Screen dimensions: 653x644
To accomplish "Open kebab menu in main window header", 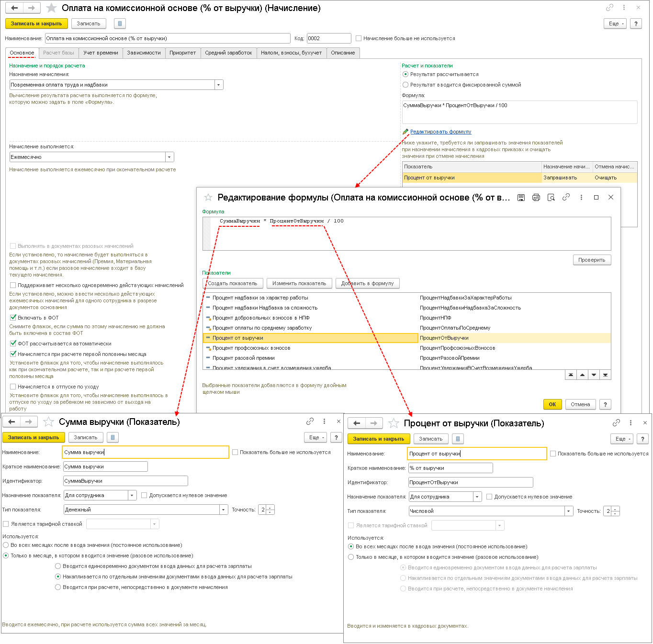I will (624, 8).
